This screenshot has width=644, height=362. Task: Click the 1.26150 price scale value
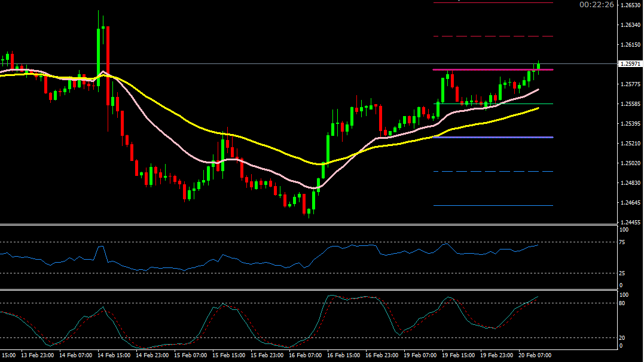(x=630, y=44)
